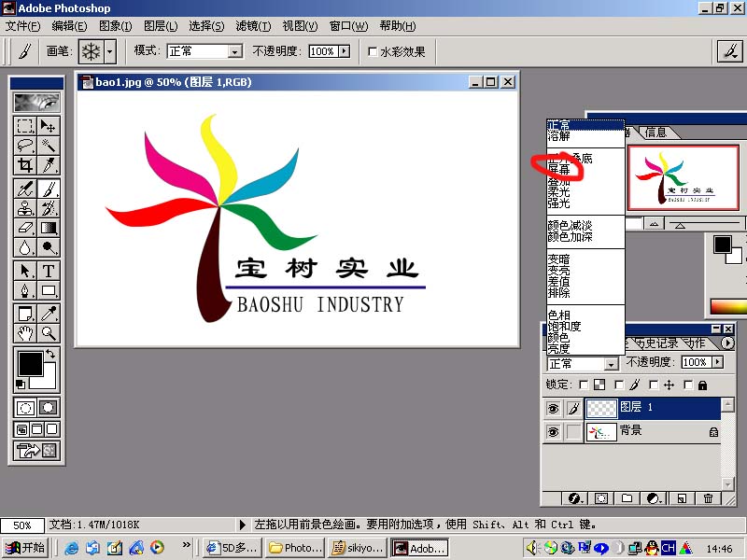Screen dimensions: 747x560
Task: Select the Zoom tool
Action: click(x=49, y=333)
